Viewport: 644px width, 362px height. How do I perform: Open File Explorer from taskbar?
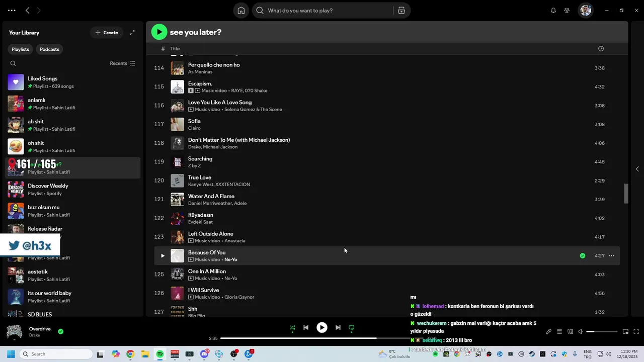coord(145,354)
